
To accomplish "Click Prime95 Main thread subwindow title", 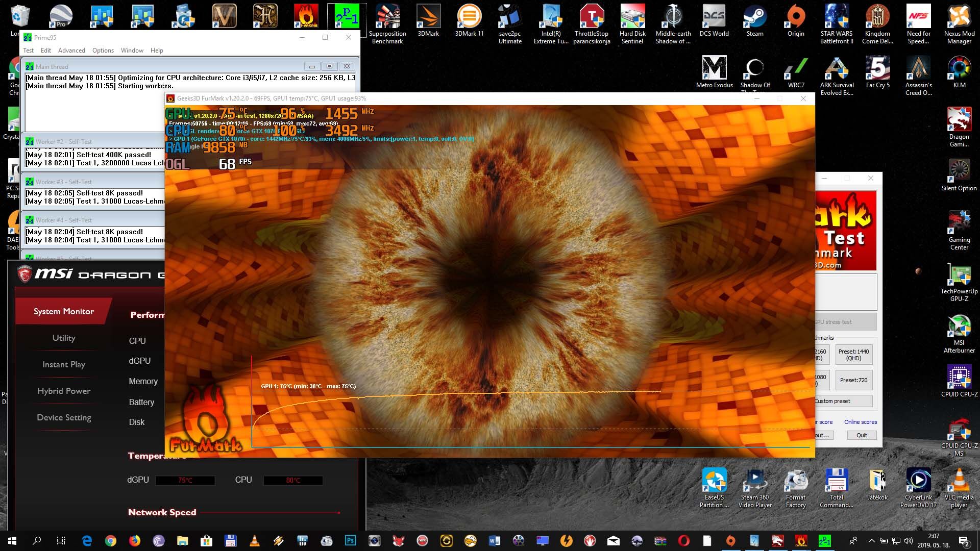I will [52, 66].
